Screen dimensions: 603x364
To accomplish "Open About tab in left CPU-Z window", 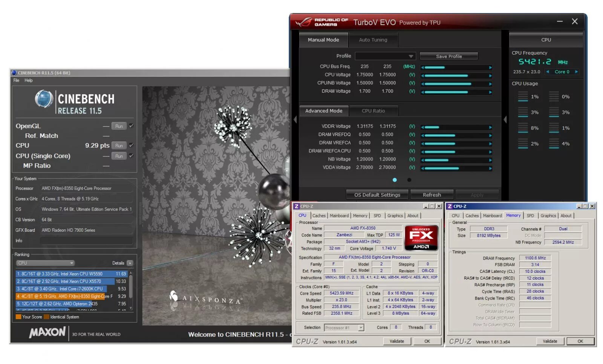I will click(x=413, y=216).
